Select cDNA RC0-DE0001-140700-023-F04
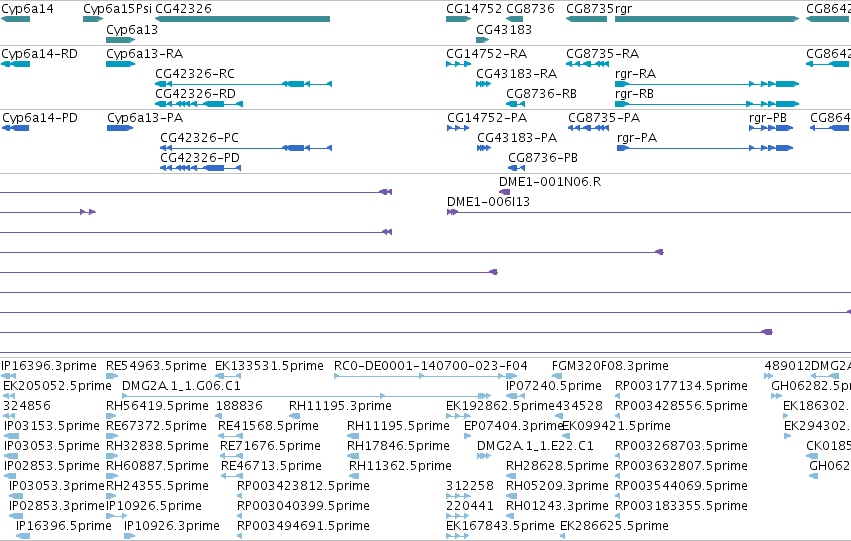Screen dimensions: 851x541 pos(426,375)
